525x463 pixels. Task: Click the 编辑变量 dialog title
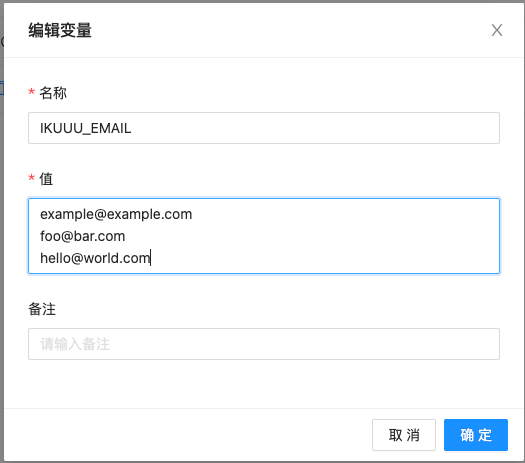pos(60,30)
